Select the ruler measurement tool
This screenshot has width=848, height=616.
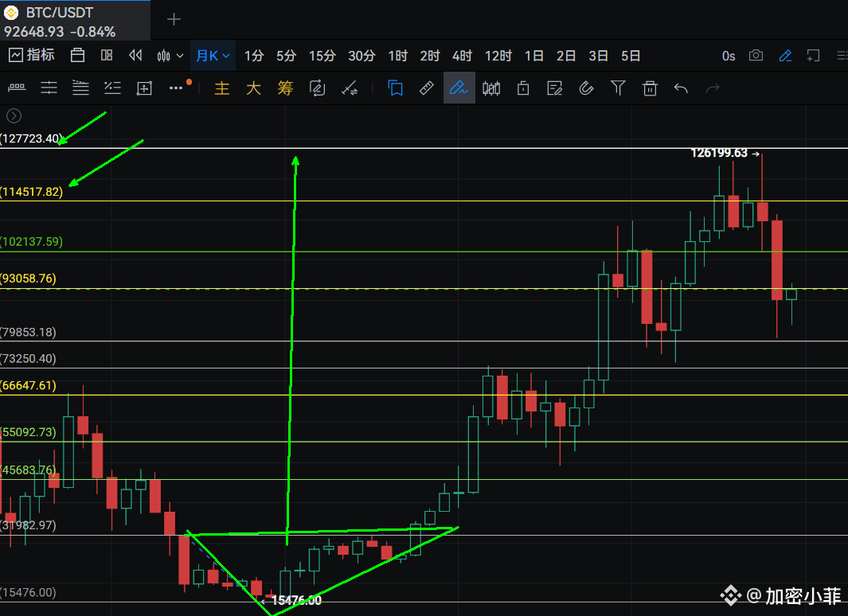[427, 88]
